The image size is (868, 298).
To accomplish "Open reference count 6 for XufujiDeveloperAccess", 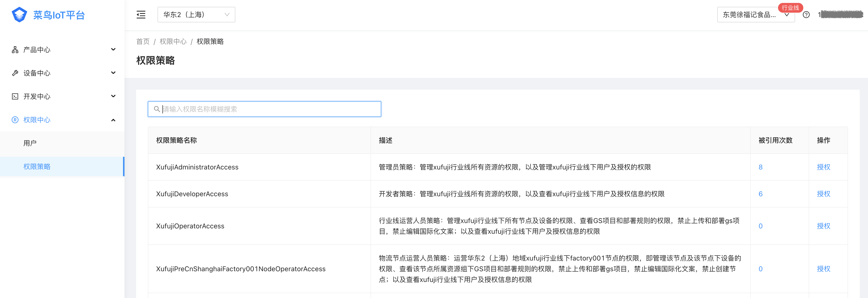I will pyautogui.click(x=760, y=194).
